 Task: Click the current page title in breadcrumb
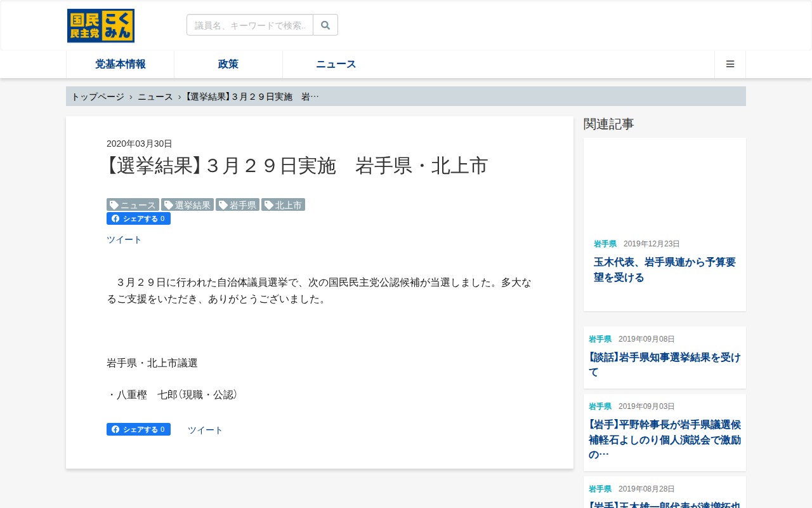click(252, 97)
